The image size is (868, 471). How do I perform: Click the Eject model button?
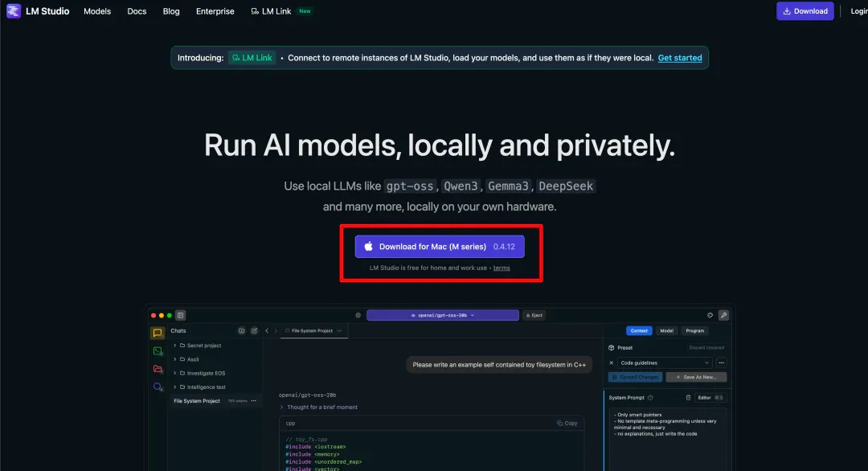[x=534, y=316]
